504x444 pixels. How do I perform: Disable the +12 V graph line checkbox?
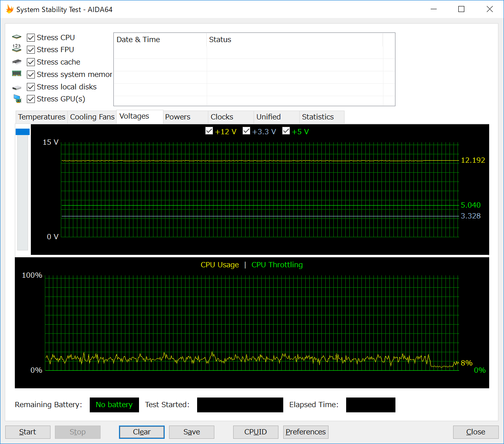click(x=209, y=131)
